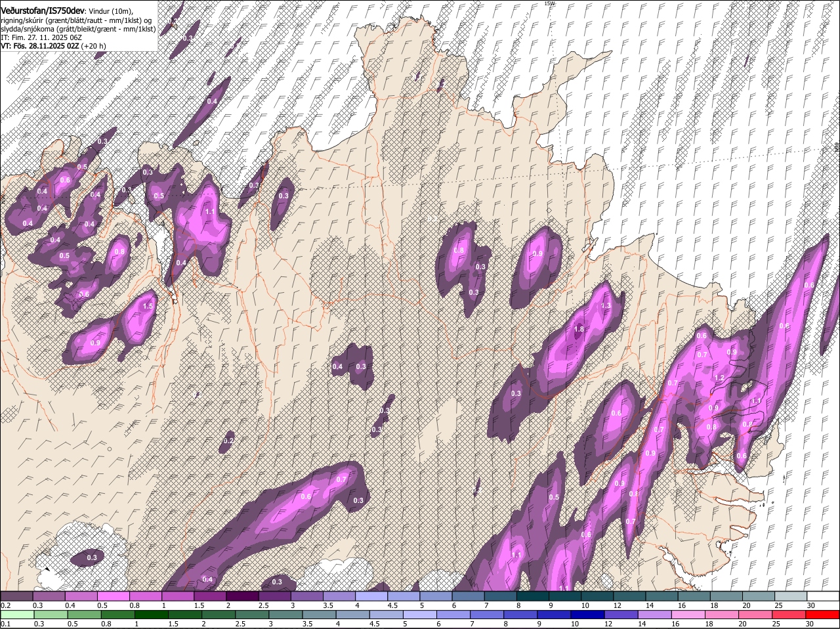Screen dimensions: 840x629
Task: Click the 'slydda/snjókoma' legend description line
Action: [78, 30]
